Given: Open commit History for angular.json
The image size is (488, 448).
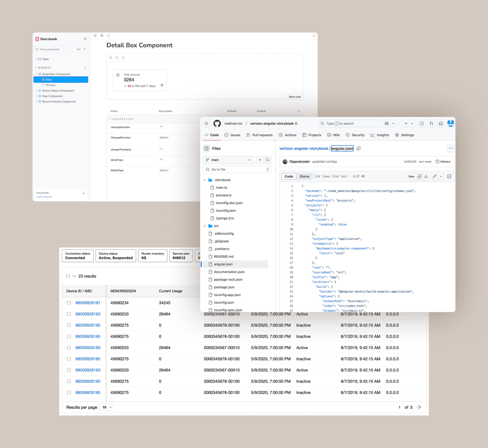Looking at the screenshot, I should click(x=443, y=161).
